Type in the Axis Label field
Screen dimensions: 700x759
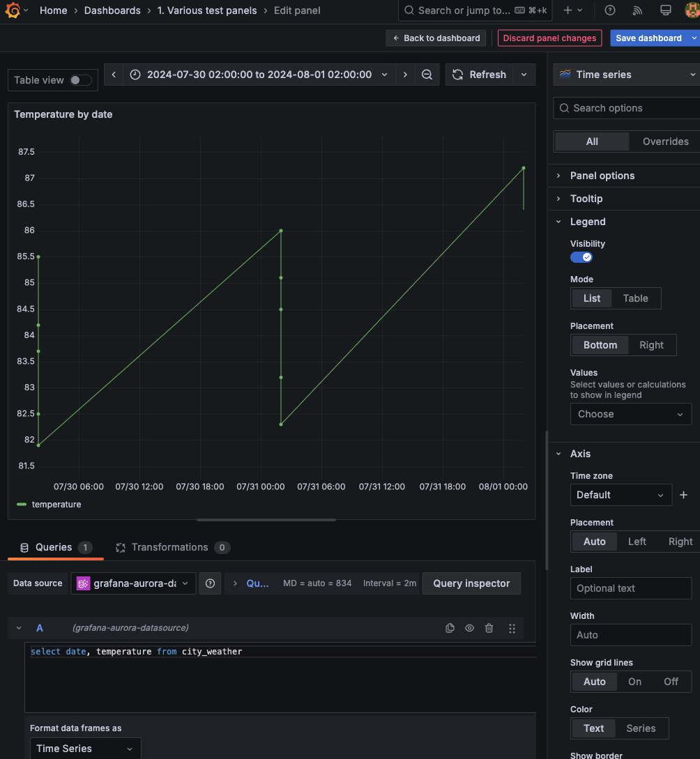(x=630, y=588)
